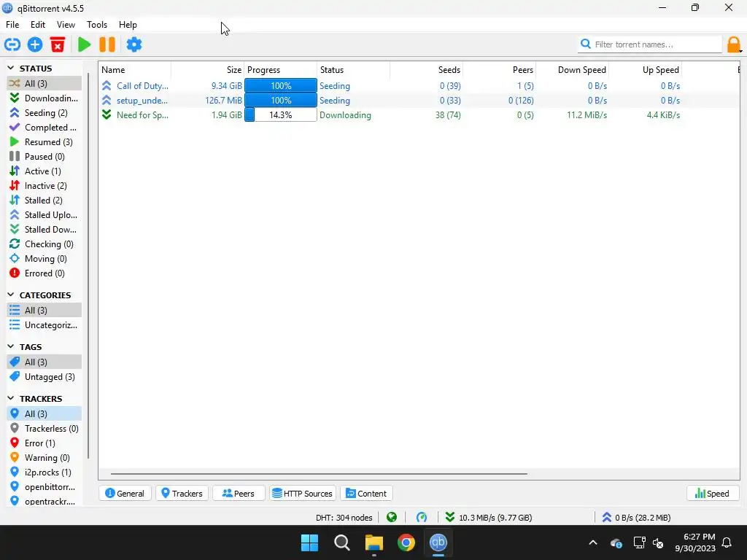Viewport: 747px width, 560px height.
Task: Select the Paused (0) status filter
Action: point(44,157)
